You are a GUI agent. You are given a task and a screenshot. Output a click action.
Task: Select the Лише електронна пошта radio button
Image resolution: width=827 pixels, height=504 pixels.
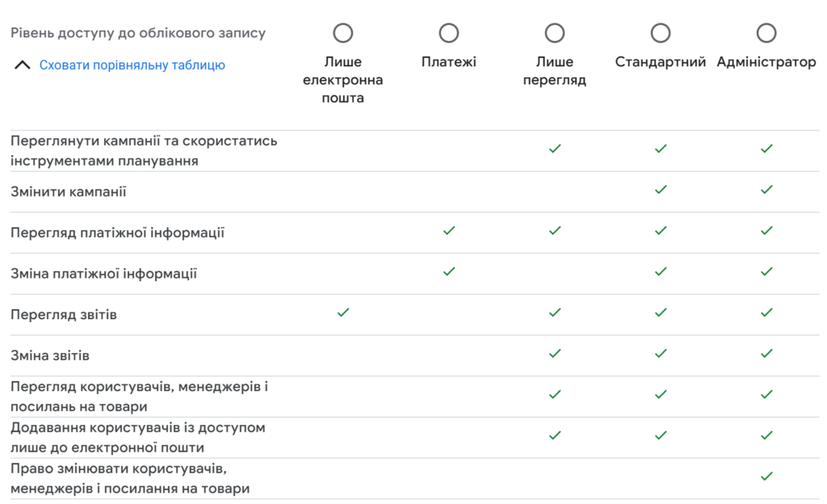click(x=342, y=33)
